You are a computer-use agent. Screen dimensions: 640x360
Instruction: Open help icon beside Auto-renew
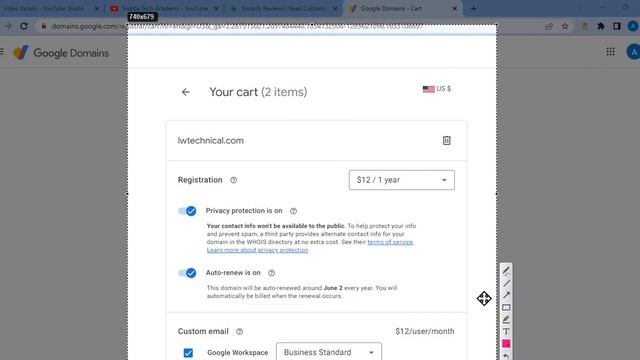[271, 273]
